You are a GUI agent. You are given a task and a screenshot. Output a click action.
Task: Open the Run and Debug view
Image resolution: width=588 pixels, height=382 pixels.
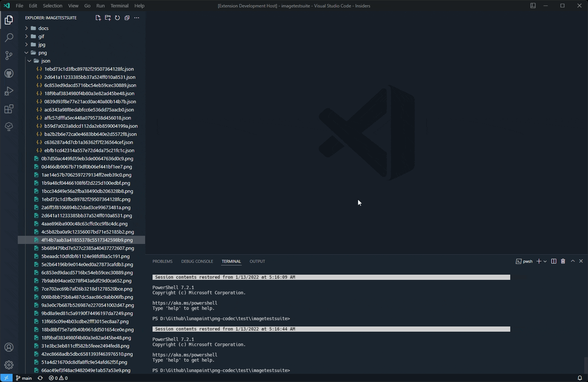coord(9,91)
